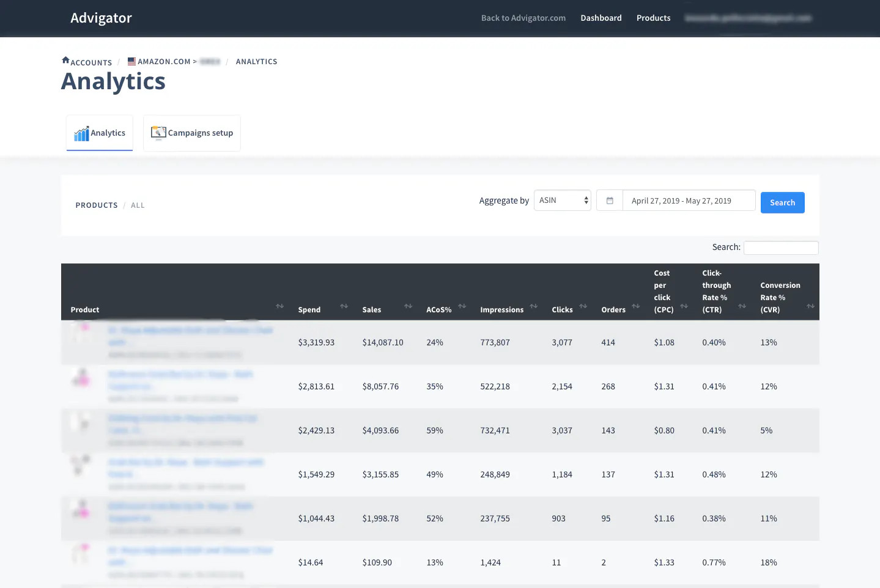880x588 pixels.
Task: Click the home icon in breadcrumb
Action: click(65, 61)
